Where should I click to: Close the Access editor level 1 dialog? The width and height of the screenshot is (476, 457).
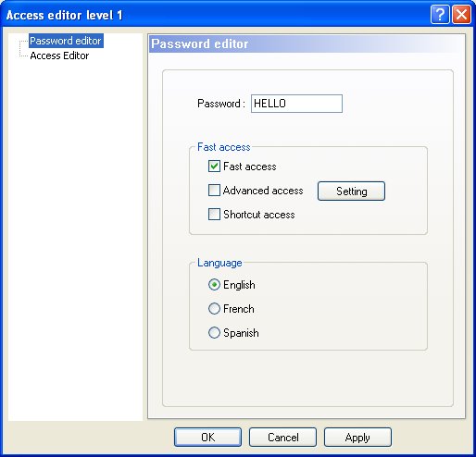[462, 15]
